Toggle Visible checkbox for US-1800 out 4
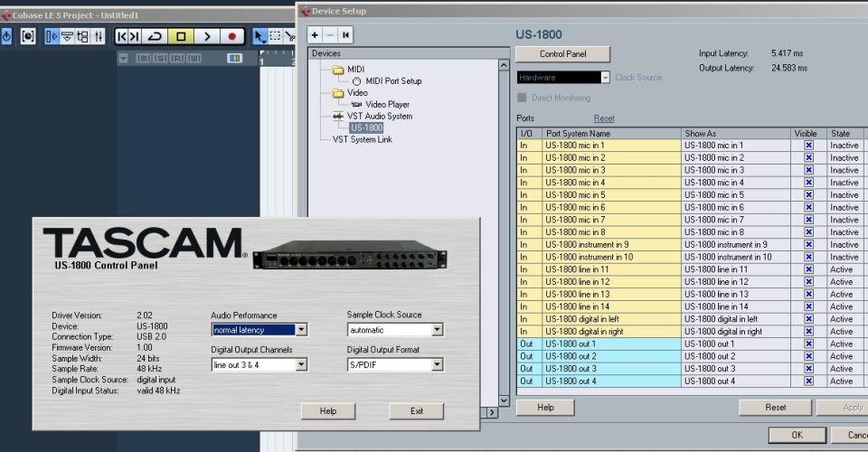This screenshot has width=868, height=452. (x=808, y=381)
